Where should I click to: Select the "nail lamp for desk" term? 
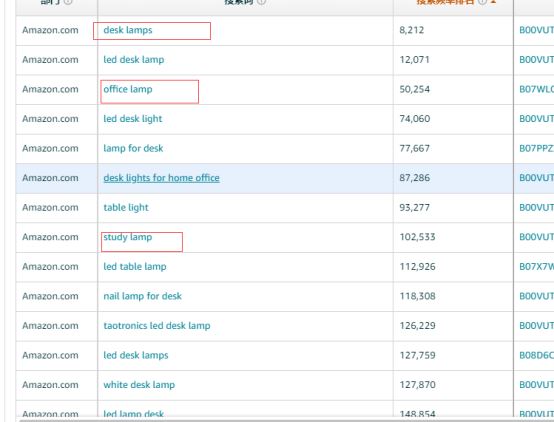tap(142, 296)
